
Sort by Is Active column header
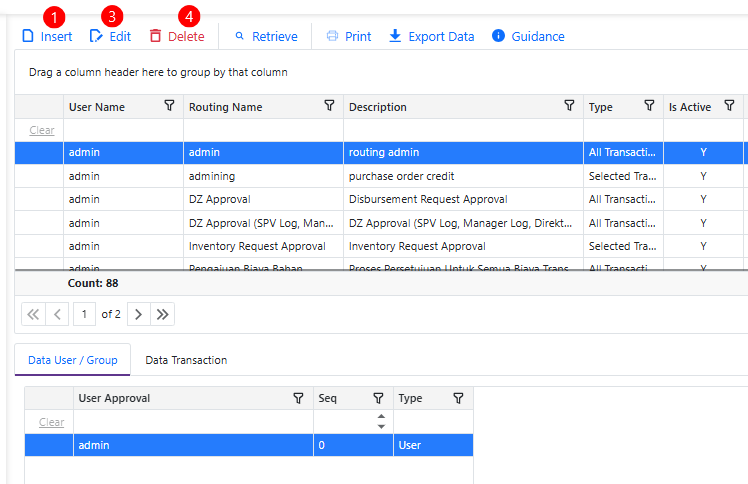pyautogui.click(x=690, y=107)
